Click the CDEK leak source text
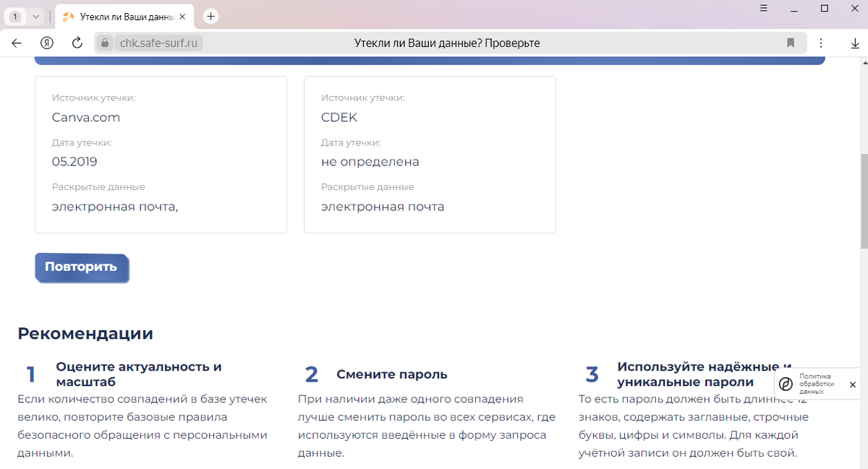This screenshot has width=868, height=469. pos(339,117)
